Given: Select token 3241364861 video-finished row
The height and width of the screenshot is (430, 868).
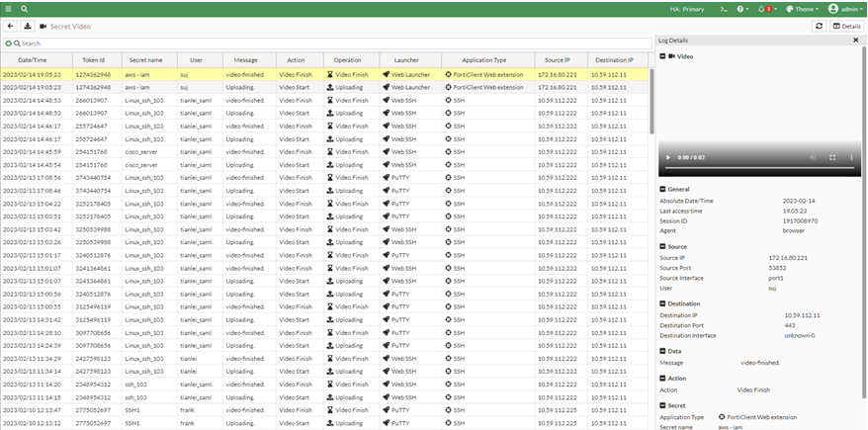Looking at the screenshot, I should click(324, 268).
